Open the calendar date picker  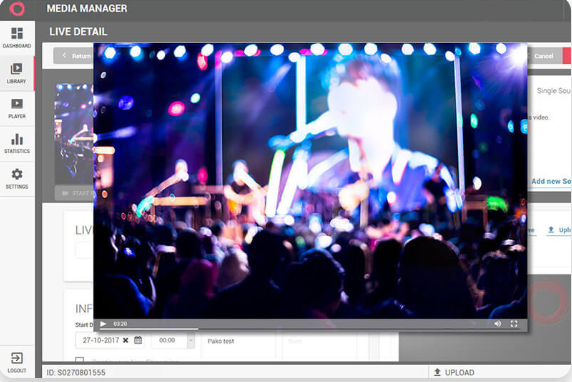(x=138, y=340)
